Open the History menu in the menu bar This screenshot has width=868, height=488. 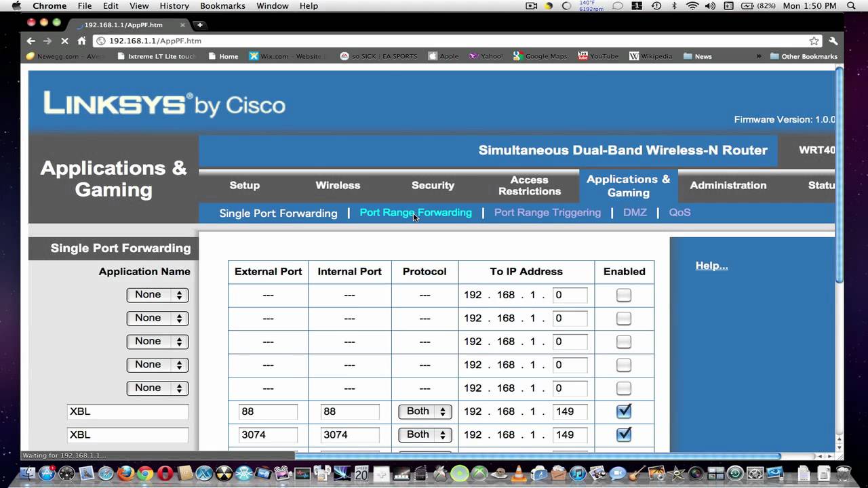point(174,6)
